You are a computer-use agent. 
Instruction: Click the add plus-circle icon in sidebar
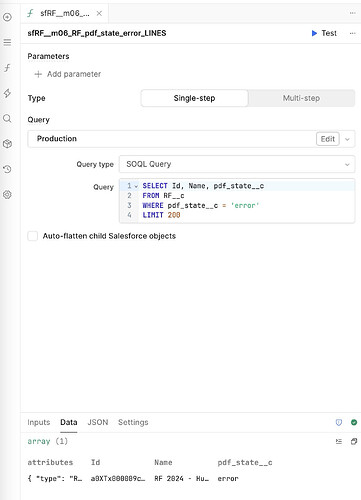pos(7,17)
